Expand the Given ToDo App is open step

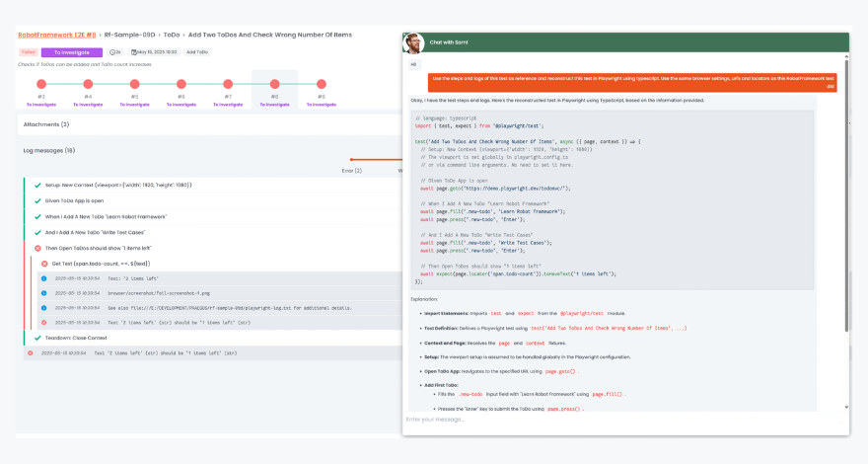[x=74, y=200]
